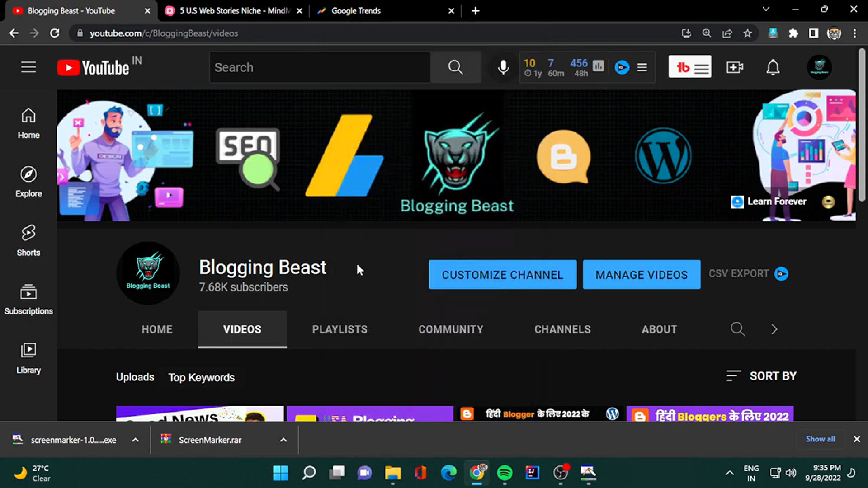
Task: Open Windows Start menu
Action: click(x=280, y=473)
